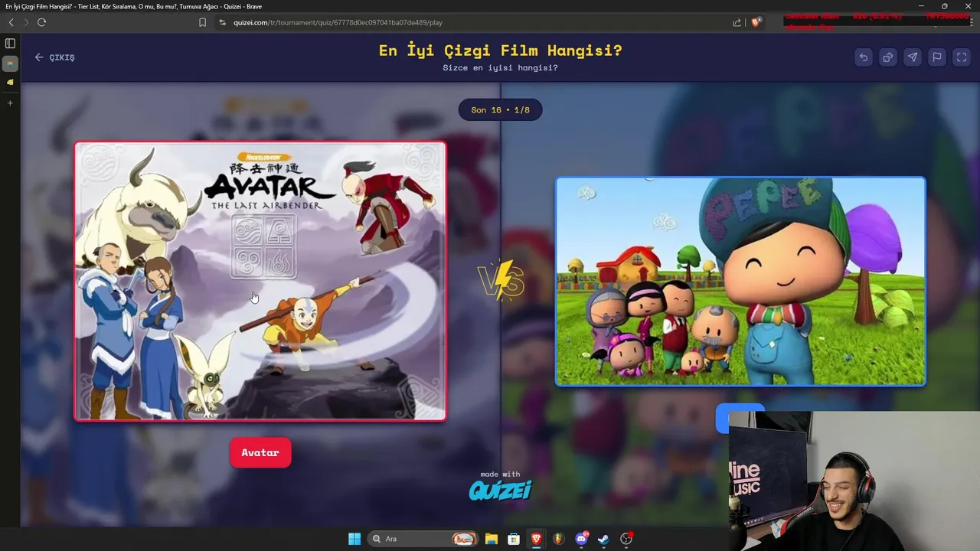Click the quiz title En İyi Çizgi Film Hangisi?
The width and height of the screenshot is (980, 551).
point(500,51)
